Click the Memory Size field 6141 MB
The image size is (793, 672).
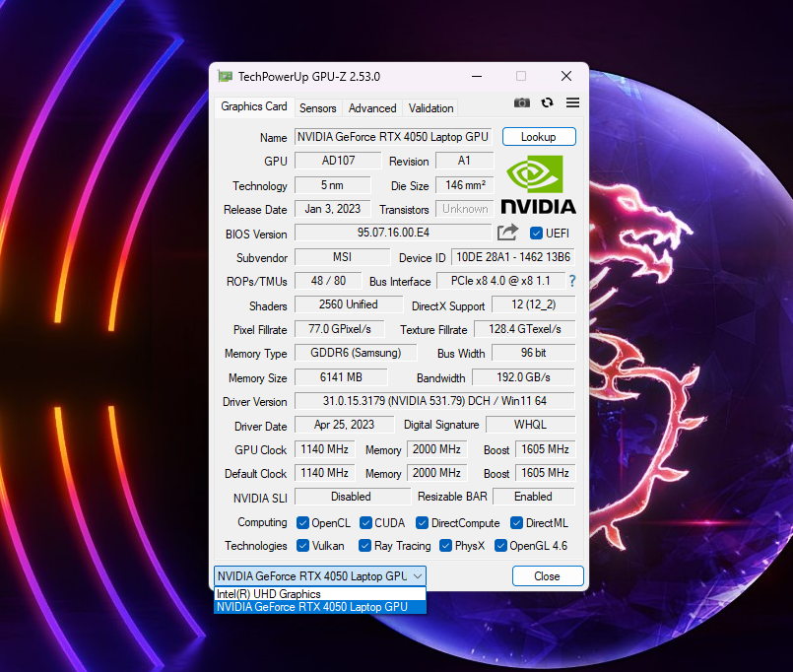[x=341, y=377]
